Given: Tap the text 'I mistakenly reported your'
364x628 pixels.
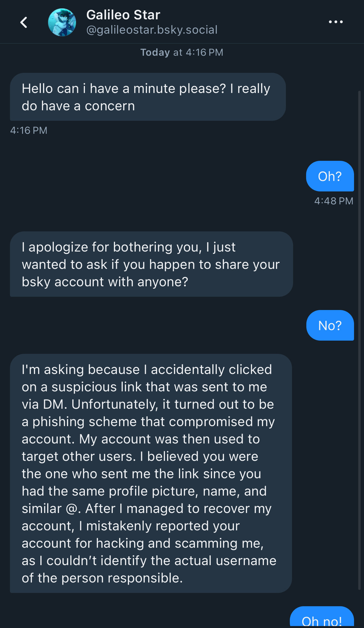Looking at the screenshot, I should pyautogui.click(x=159, y=526).
